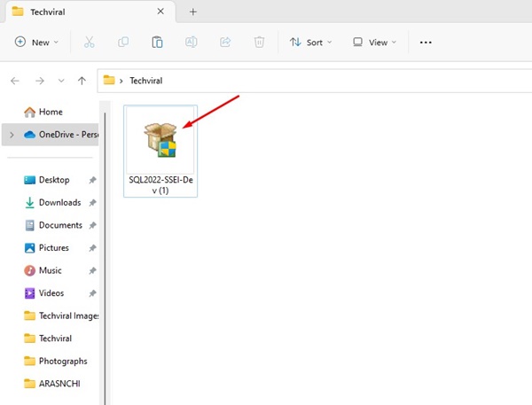
Task: Click the Techviral path in address bar
Action: pos(146,81)
